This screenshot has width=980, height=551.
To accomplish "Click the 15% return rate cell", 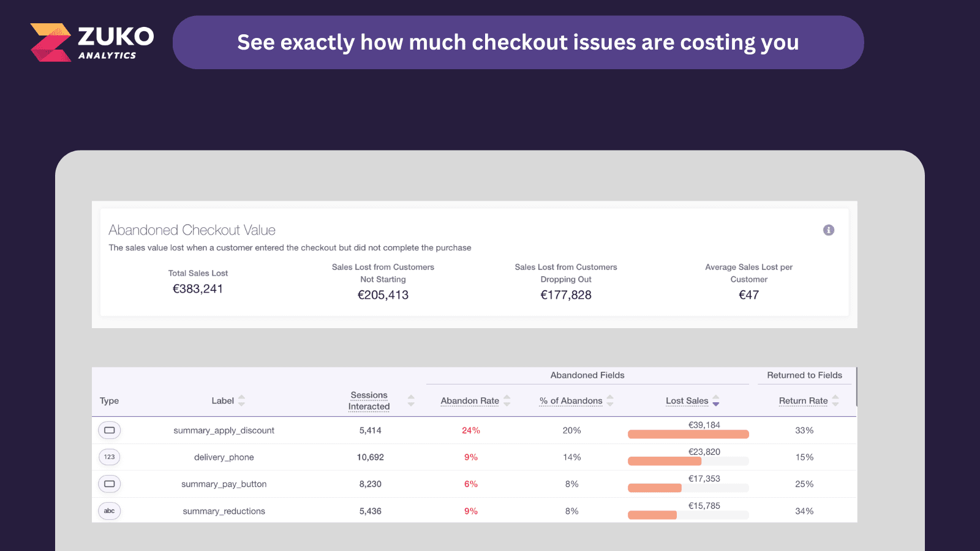I will pyautogui.click(x=804, y=457).
